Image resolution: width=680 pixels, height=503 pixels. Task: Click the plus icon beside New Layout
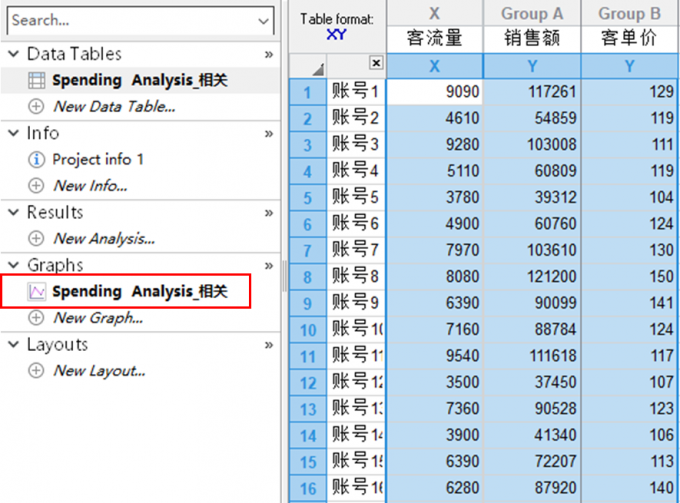[x=36, y=371]
